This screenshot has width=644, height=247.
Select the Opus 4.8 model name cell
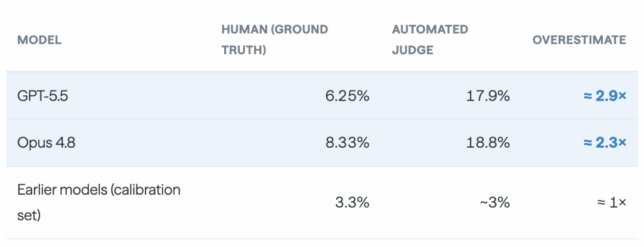46,143
